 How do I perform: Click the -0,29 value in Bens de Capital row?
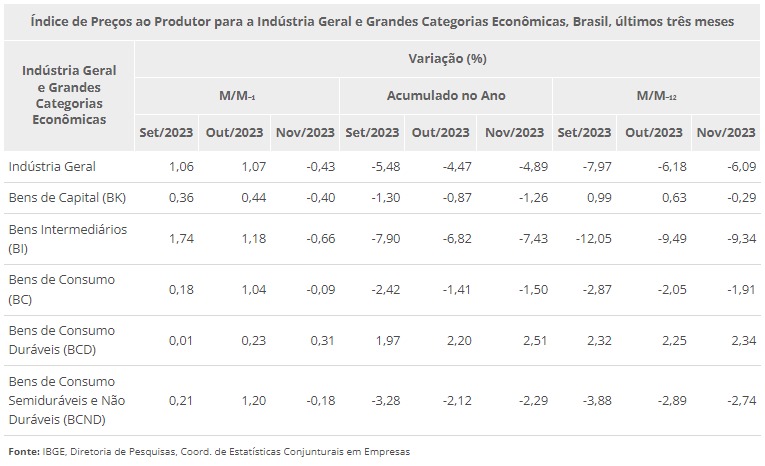coord(739,197)
